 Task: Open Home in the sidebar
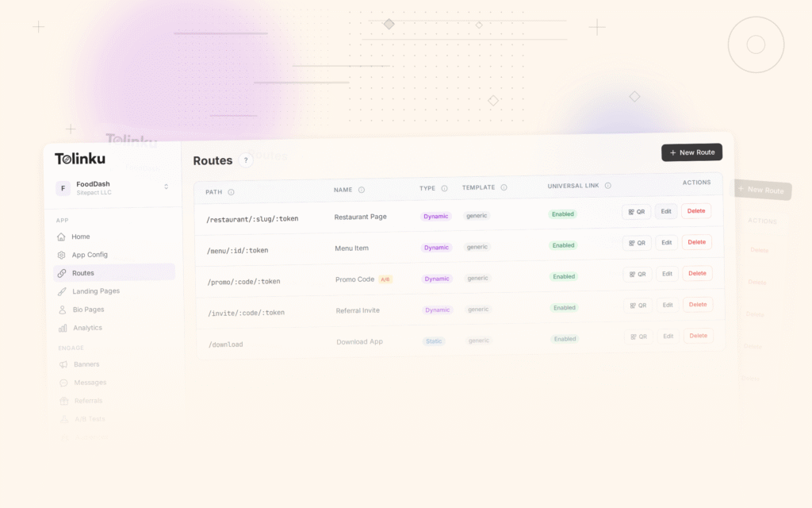[x=80, y=237]
